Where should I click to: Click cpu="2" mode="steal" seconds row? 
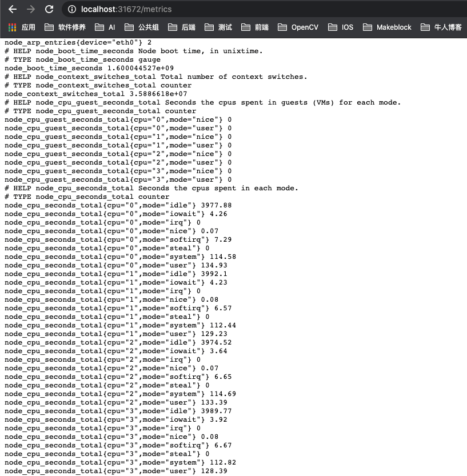coord(107,385)
